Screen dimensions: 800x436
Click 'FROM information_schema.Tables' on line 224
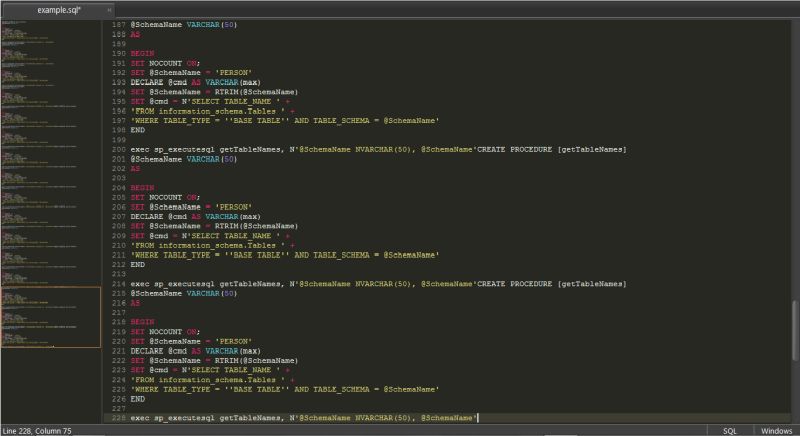tap(205, 379)
